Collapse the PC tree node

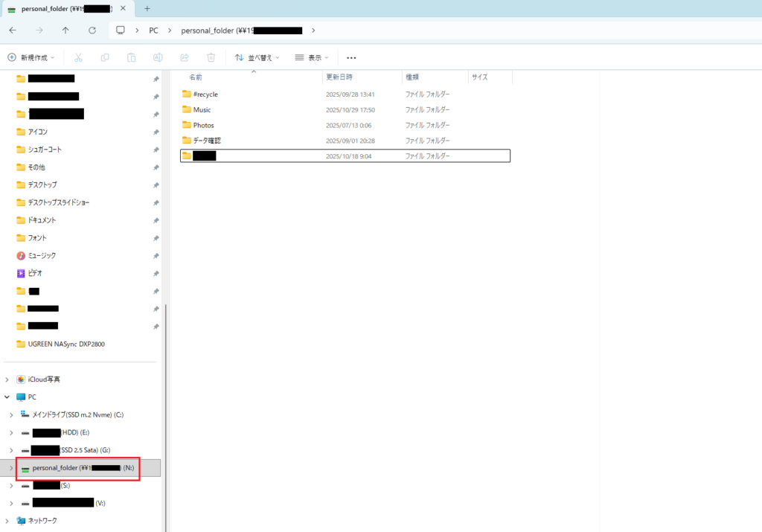coord(7,397)
